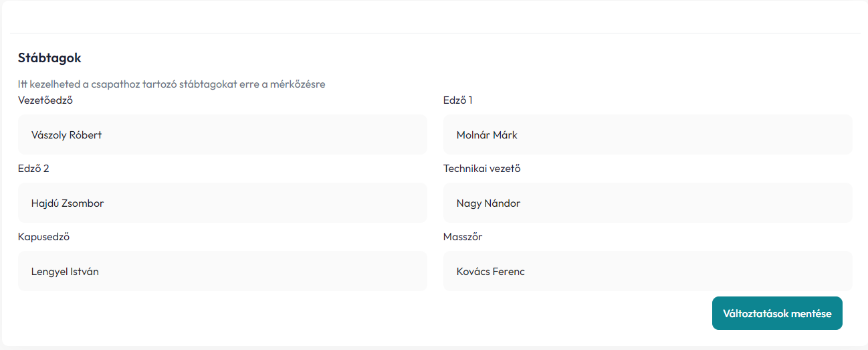The height and width of the screenshot is (350, 868).
Task: Save changes with Változtatások mentése button
Action: click(777, 313)
